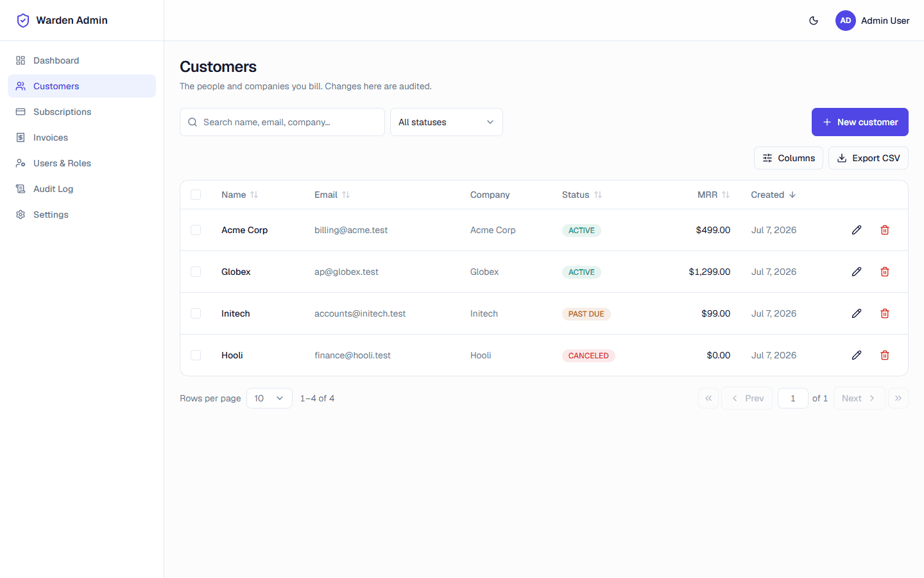Sort by MRR column arrows
Viewport: 924px width, 578px height.
point(726,195)
